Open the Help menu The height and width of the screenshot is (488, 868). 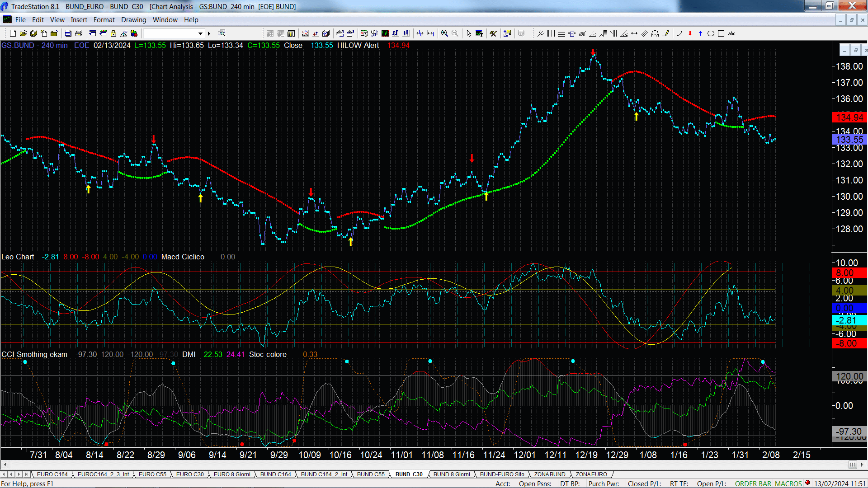click(191, 20)
